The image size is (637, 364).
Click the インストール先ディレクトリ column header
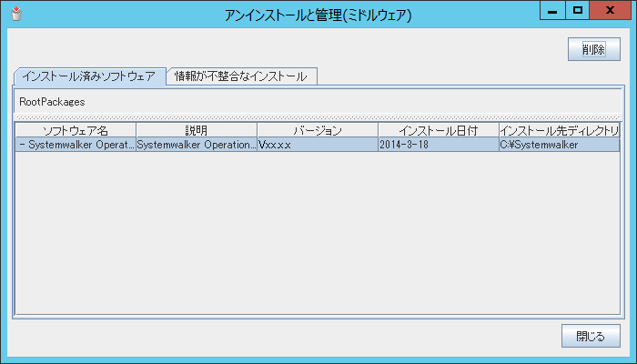[x=559, y=130]
